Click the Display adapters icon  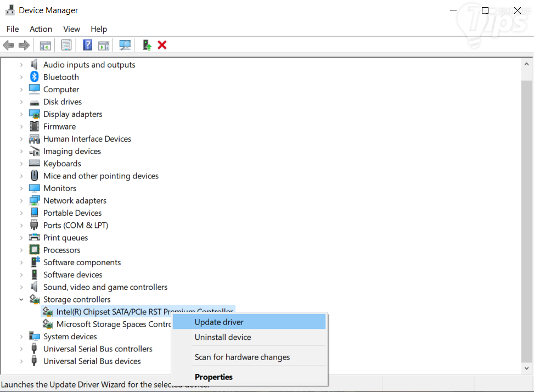(x=35, y=114)
